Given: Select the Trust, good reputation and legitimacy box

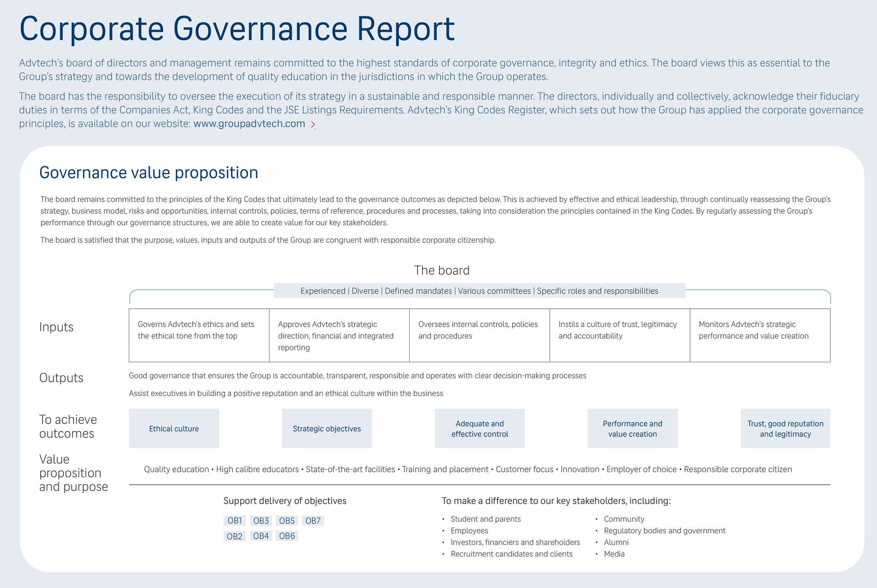Looking at the screenshot, I should [x=785, y=429].
